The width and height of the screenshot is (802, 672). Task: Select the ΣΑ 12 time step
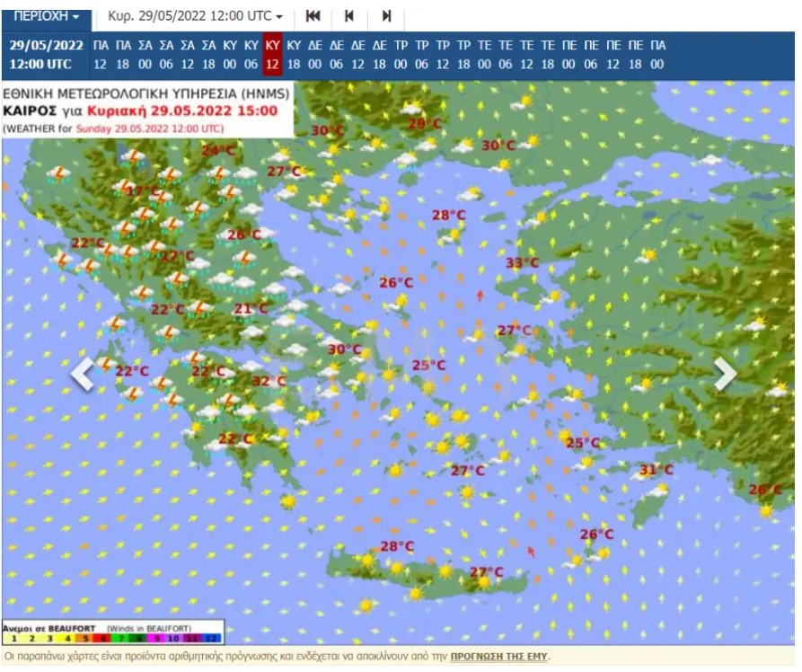click(188, 55)
